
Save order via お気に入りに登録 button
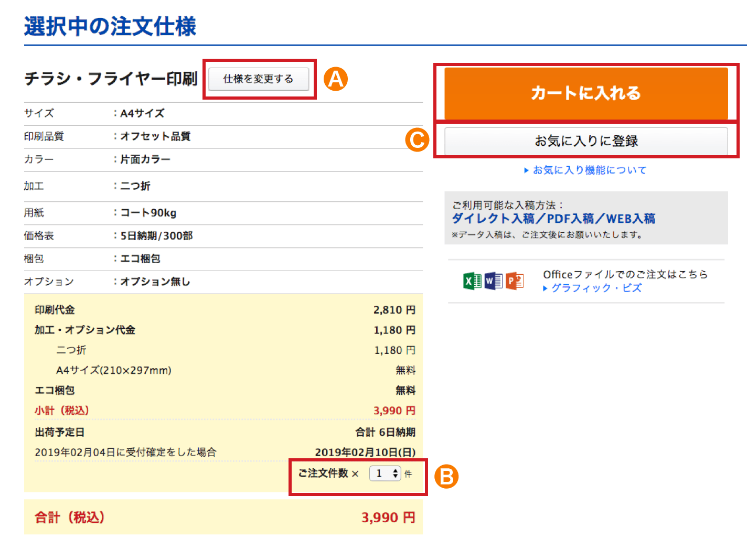click(586, 141)
